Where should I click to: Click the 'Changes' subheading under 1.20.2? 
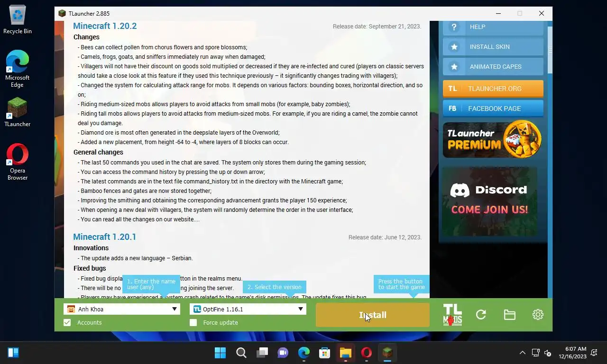(x=86, y=37)
